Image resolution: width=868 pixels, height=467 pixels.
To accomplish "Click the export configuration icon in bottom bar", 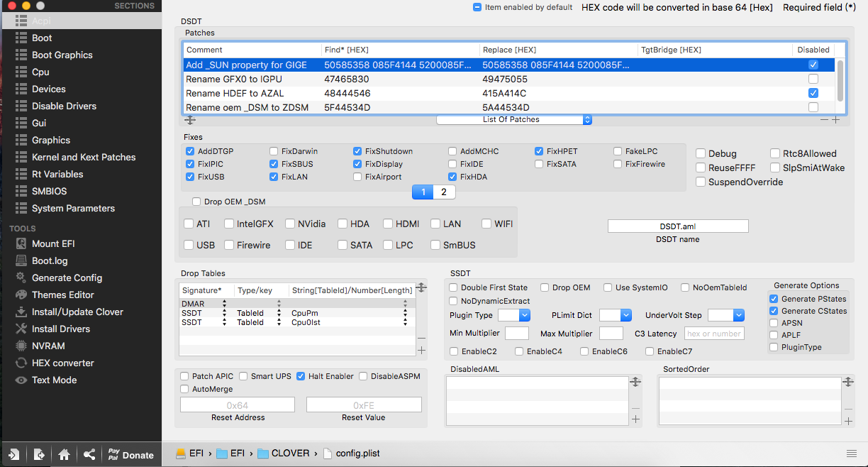I will coord(39,454).
